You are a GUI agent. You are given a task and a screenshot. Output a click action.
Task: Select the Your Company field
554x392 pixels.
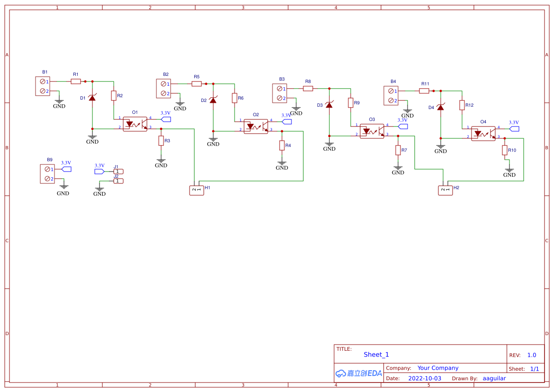[438, 368]
